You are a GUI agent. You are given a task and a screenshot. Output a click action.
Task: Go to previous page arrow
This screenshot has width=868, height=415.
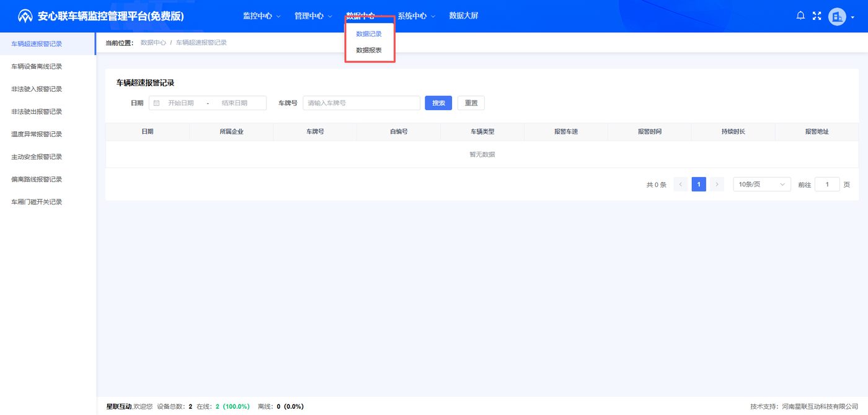tap(681, 184)
